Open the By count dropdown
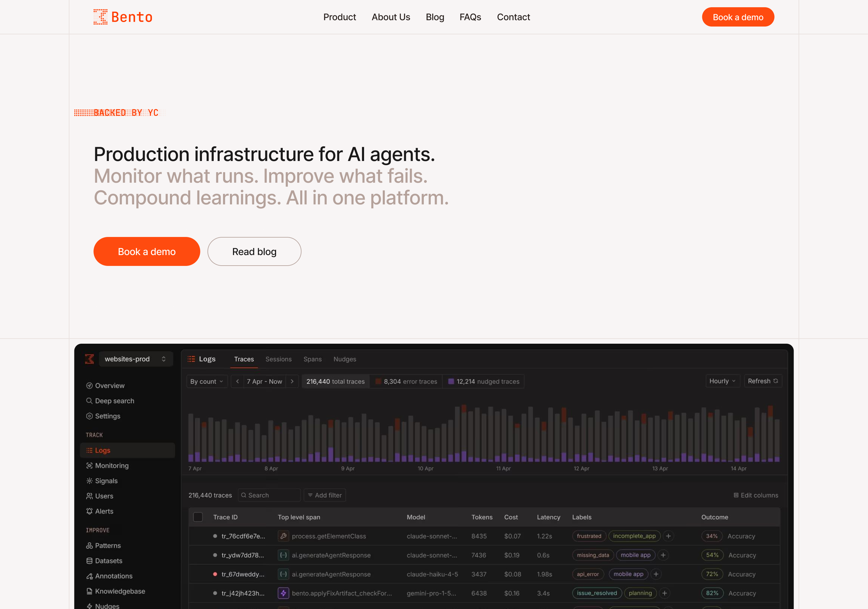Viewport: 868px width, 609px height. pyautogui.click(x=207, y=381)
